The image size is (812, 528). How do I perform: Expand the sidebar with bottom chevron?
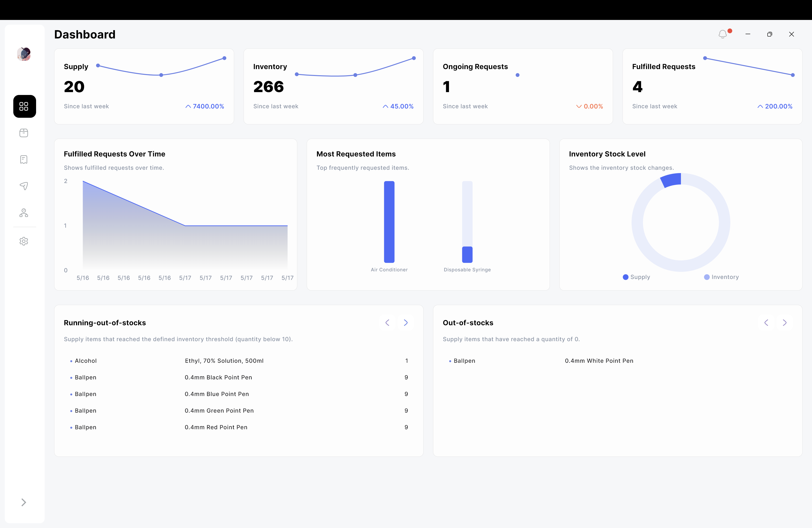click(24, 502)
